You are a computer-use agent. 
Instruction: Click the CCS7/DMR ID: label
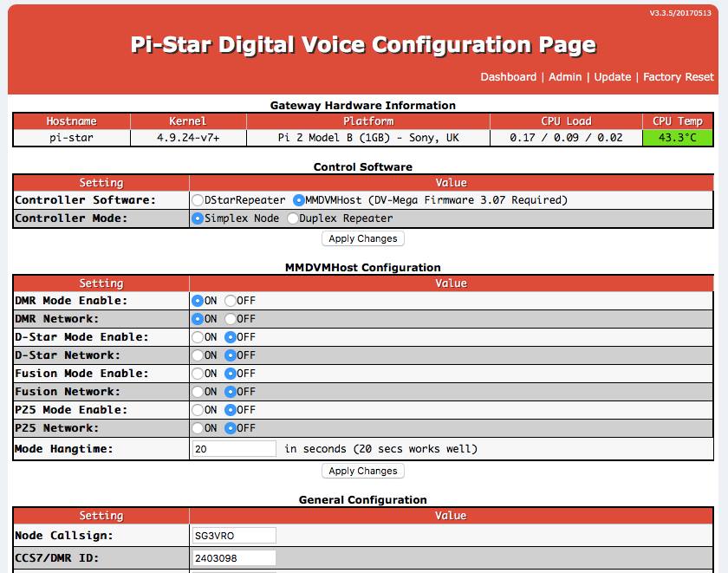56,558
